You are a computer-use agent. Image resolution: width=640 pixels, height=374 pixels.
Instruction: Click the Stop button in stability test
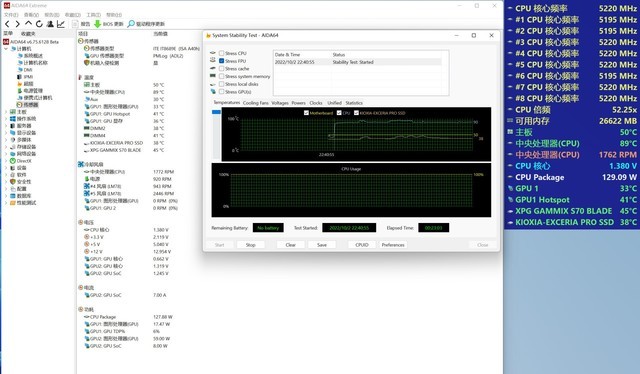click(251, 245)
